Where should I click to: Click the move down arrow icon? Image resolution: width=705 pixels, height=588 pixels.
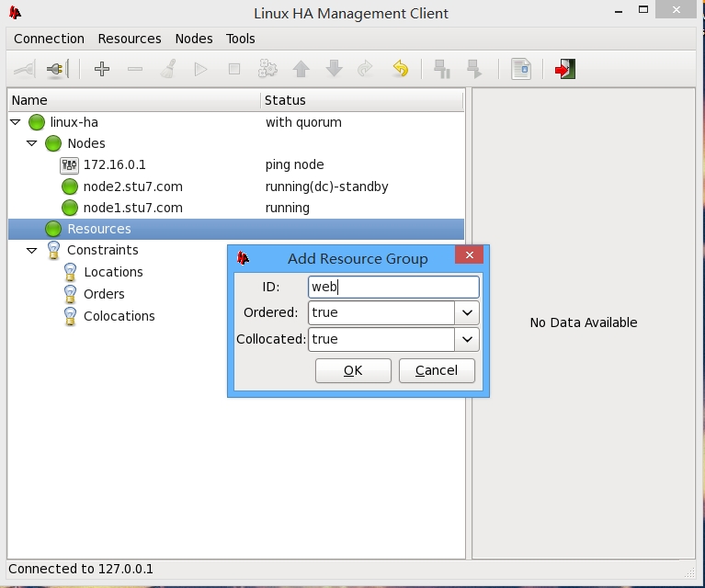[334, 69]
